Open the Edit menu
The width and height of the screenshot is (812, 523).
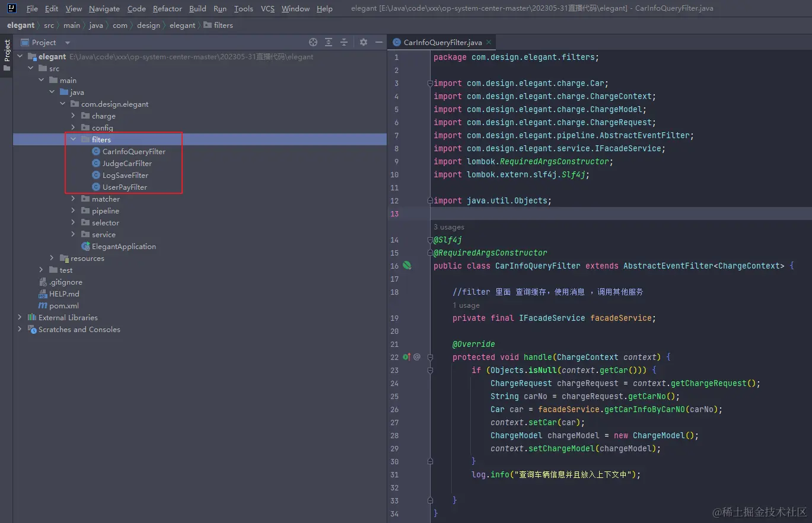coord(52,8)
